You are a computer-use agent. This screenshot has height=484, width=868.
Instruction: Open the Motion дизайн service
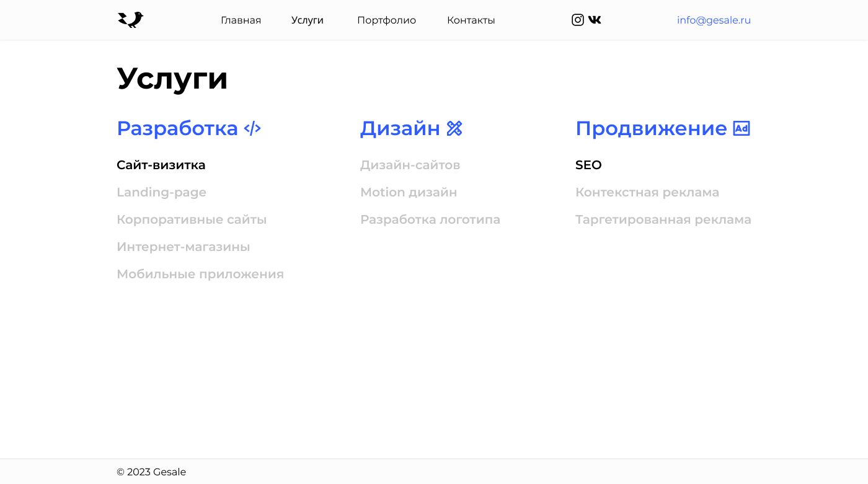tap(409, 192)
